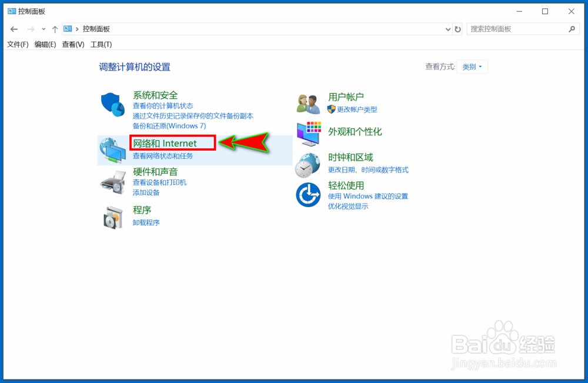This screenshot has width=588, height=383.
Task: Click 更改帐户类型 link
Action: [357, 109]
